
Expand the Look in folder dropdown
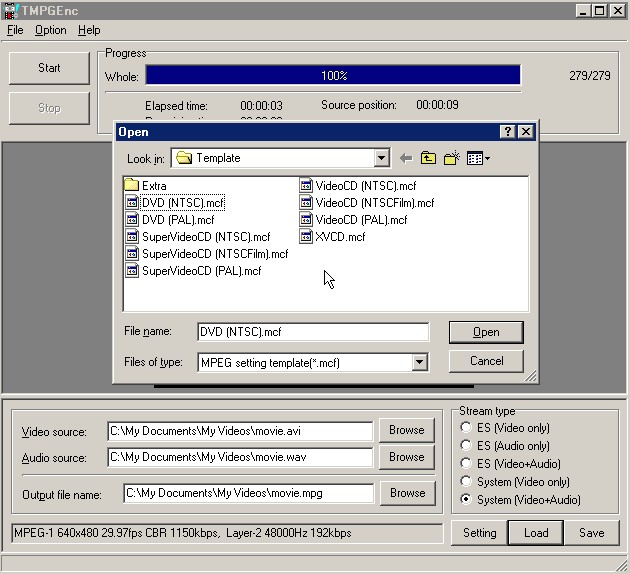[x=381, y=158]
